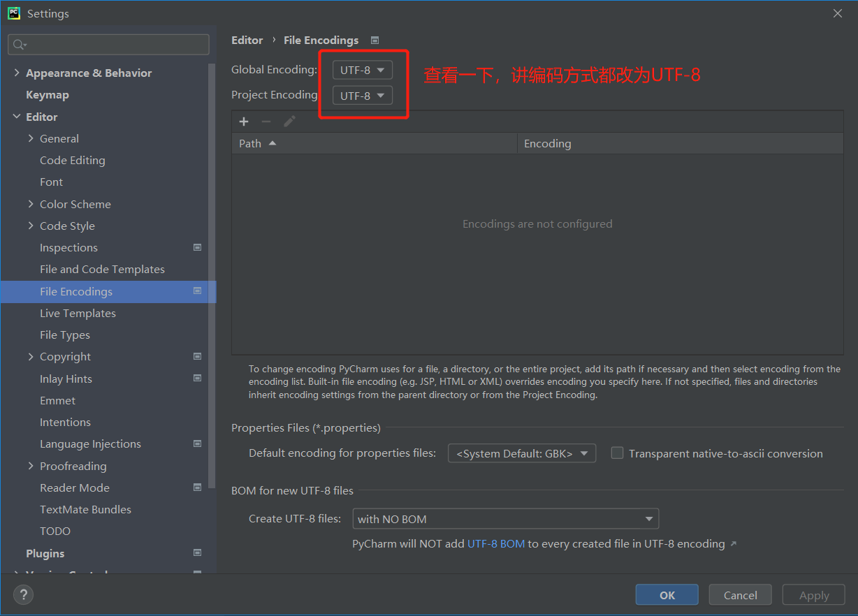Image resolution: width=858 pixels, height=616 pixels.
Task: Select Plugins in settings tree
Action: point(45,553)
